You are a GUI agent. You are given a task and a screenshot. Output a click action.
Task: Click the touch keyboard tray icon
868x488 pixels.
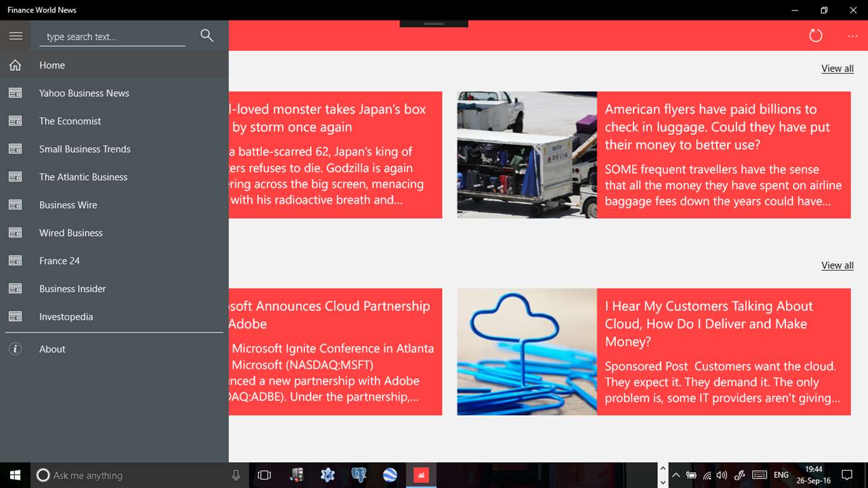point(759,475)
